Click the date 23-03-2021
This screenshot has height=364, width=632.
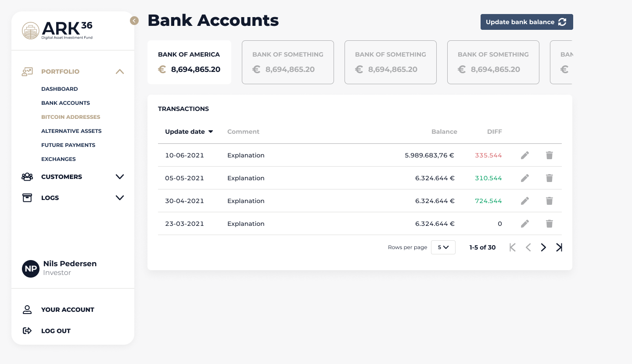click(184, 224)
